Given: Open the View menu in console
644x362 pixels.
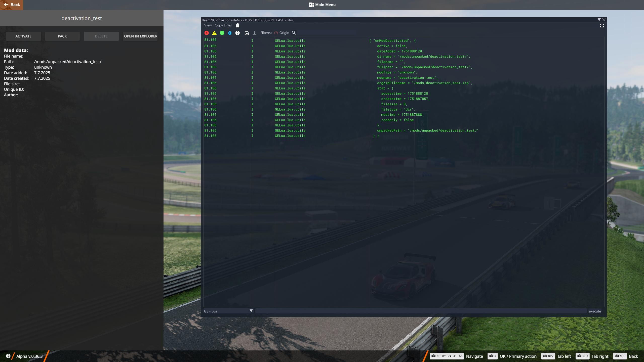Looking at the screenshot, I should coord(208,25).
